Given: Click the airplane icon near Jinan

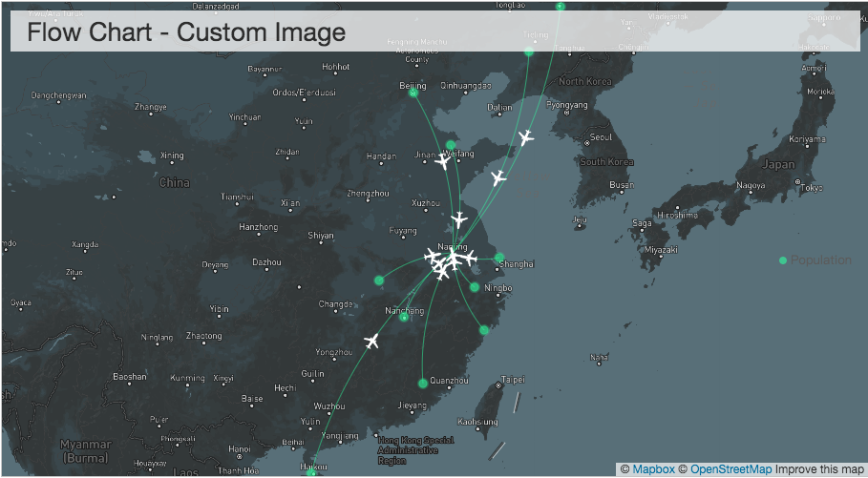Looking at the screenshot, I should pos(443,161).
